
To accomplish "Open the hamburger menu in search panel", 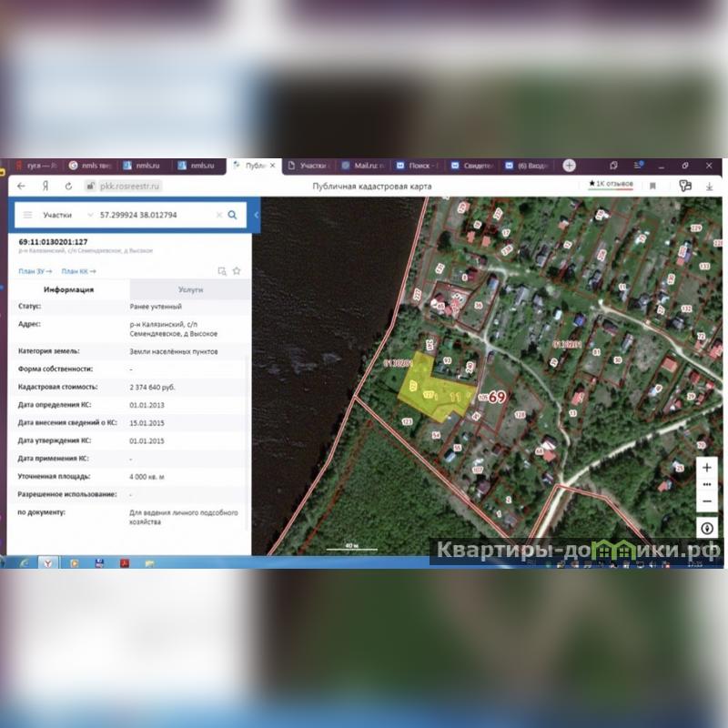I will point(27,215).
